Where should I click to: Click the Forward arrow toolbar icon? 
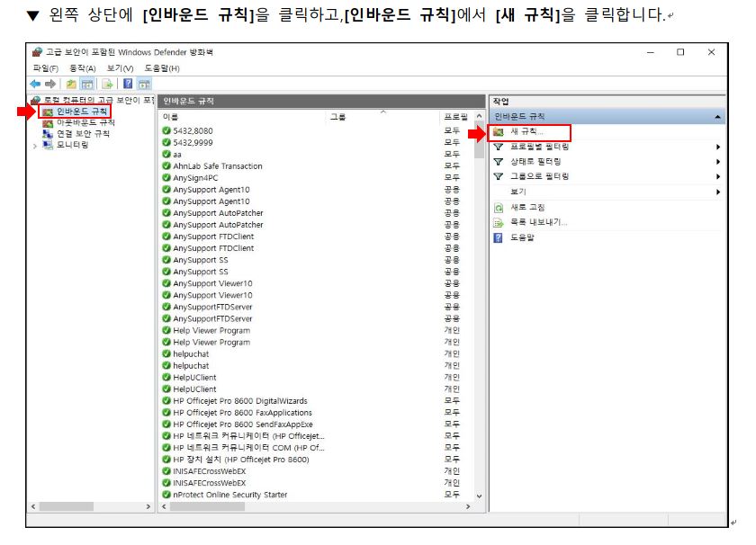click(x=50, y=84)
